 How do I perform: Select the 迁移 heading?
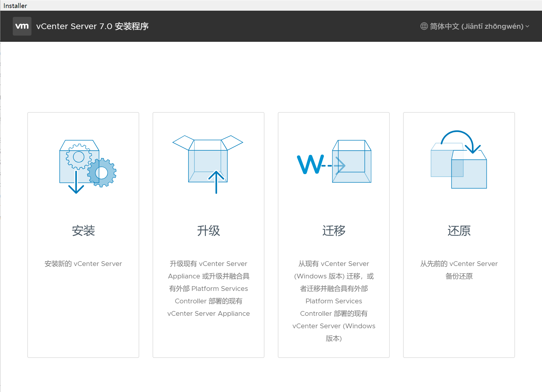[334, 230]
